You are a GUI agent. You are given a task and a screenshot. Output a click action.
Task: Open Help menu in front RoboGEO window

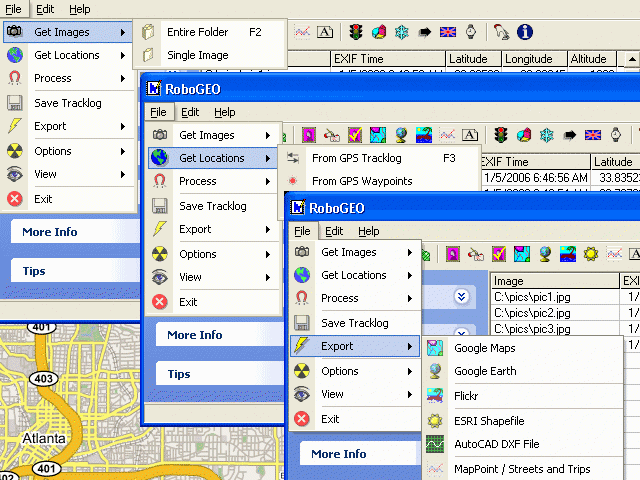pos(369,231)
